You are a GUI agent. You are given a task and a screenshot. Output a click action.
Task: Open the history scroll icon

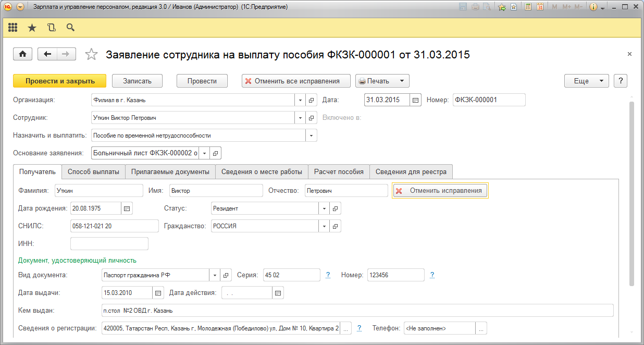click(x=51, y=28)
